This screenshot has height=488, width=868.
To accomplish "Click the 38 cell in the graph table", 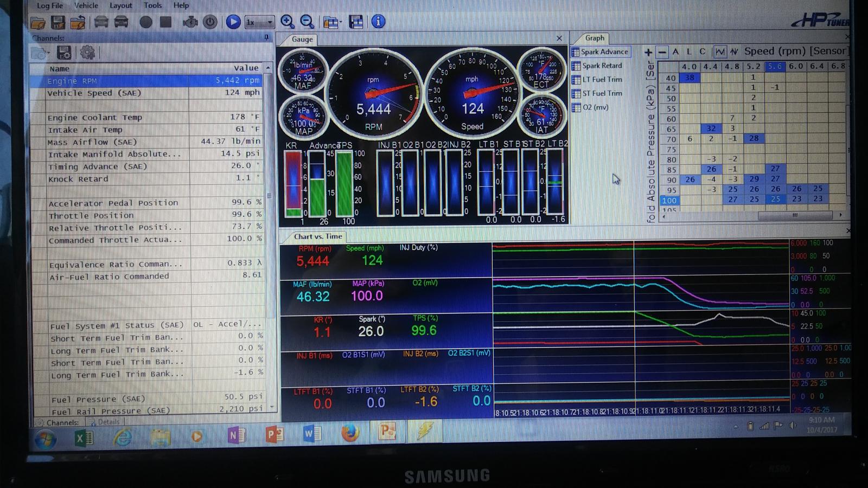I will click(689, 78).
